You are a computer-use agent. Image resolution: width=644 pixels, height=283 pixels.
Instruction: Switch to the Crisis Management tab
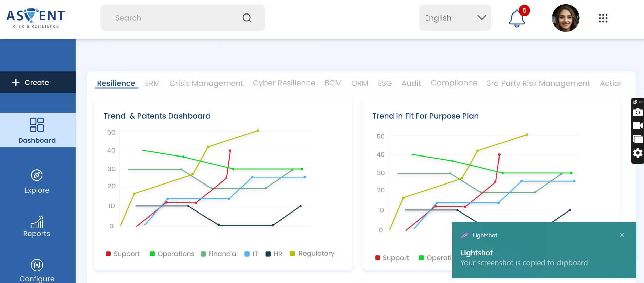[x=206, y=83]
